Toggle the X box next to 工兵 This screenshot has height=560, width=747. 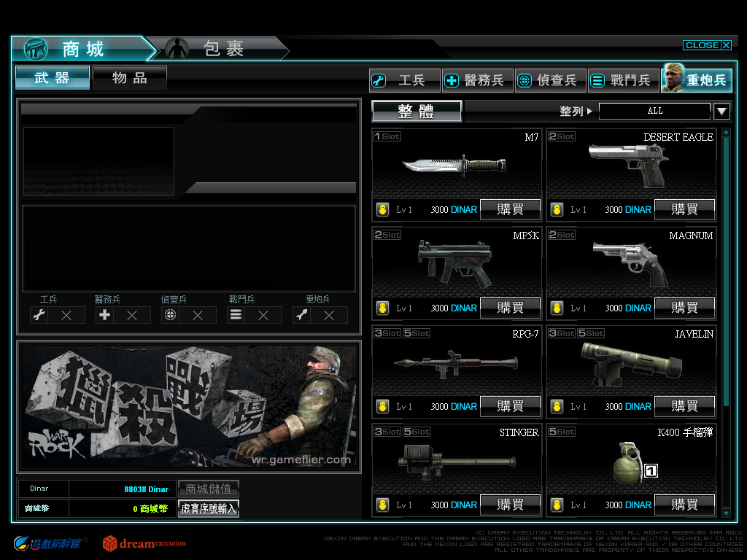pos(66,315)
